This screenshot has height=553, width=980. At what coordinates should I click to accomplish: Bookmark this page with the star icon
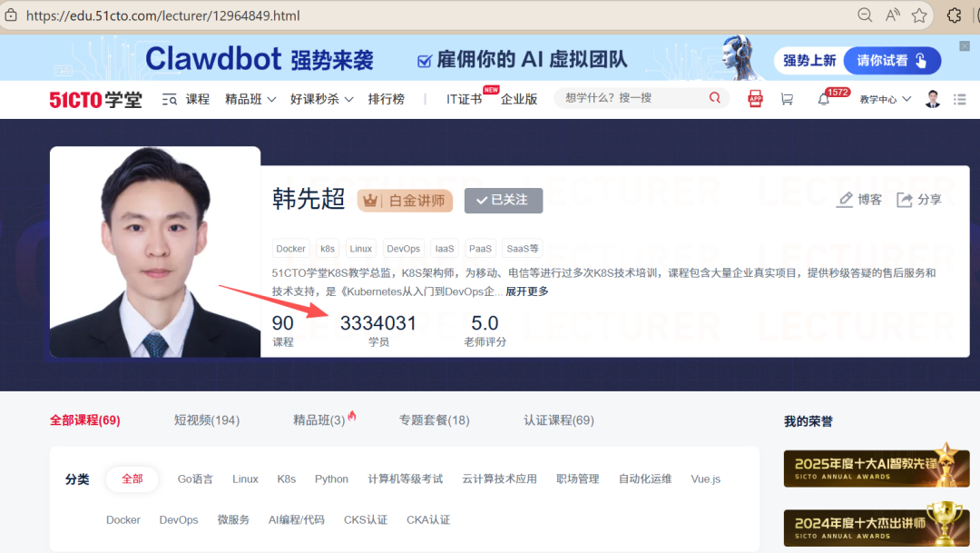point(919,15)
